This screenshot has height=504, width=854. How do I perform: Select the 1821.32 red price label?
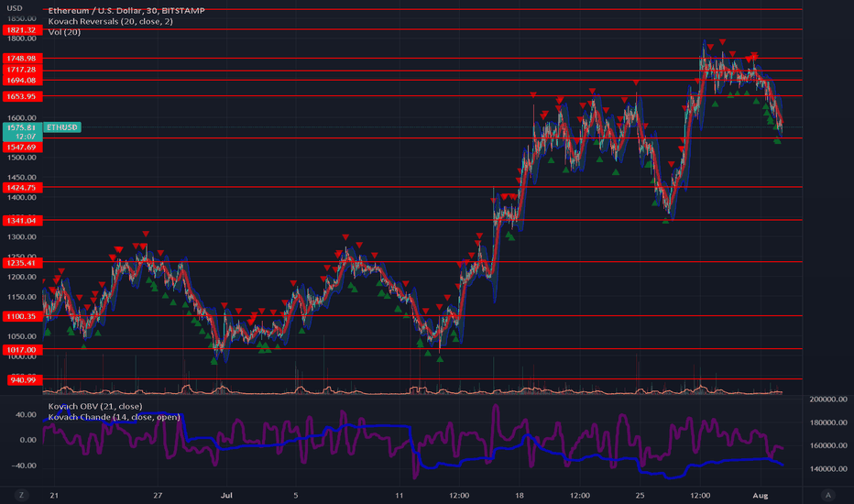click(22, 30)
